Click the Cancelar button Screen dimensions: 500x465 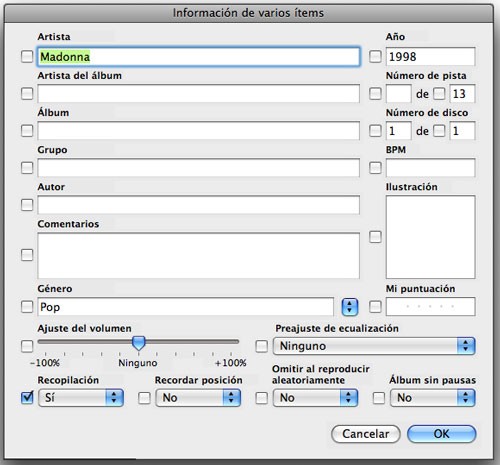click(366, 434)
